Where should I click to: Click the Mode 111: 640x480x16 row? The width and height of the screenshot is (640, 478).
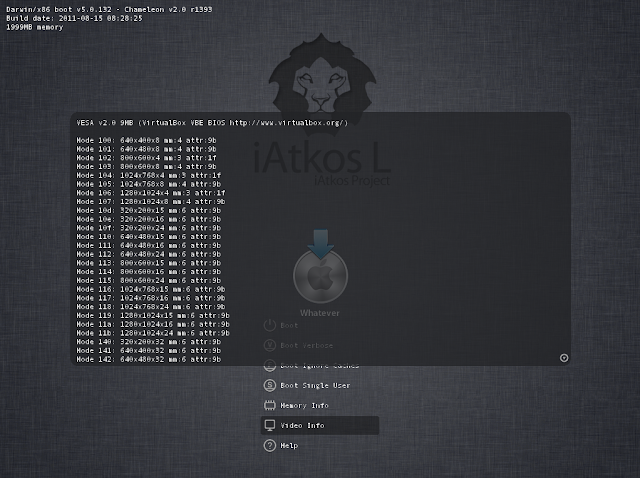tap(149, 245)
